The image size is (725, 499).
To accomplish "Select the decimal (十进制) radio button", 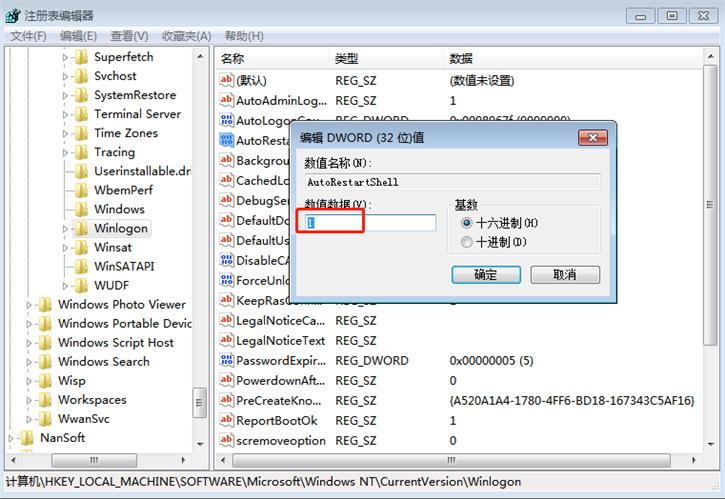I will click(467, 242).
